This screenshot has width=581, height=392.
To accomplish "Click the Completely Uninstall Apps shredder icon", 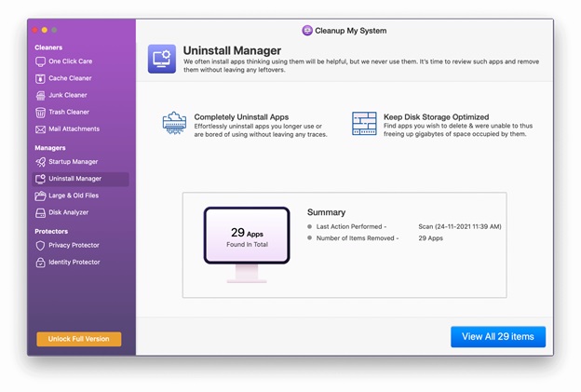I will (174, 125).
